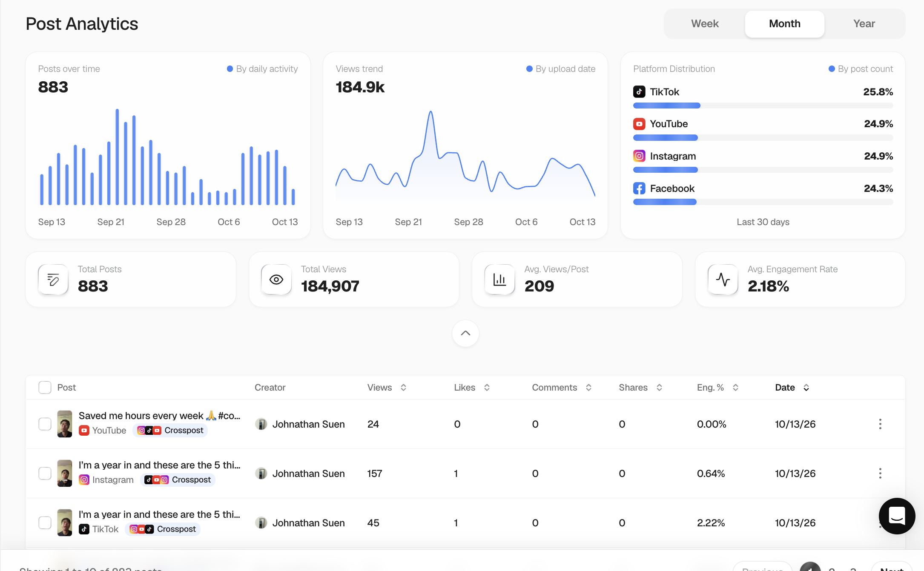Click YouTube icon under 'Saved me hours' post
Viewport: 924px width, 571px height.
tap(84, 431)
